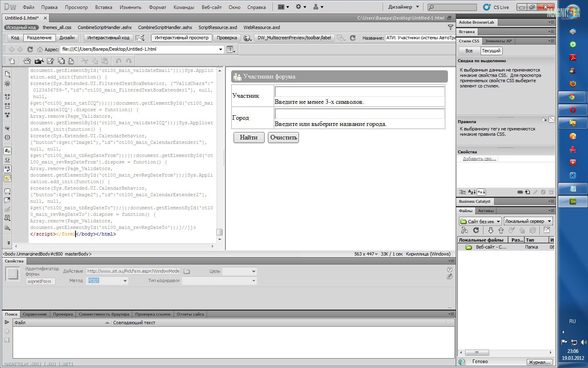Open Browse in Bridge icon
Viewport: 588px width, 368px height.
(39, 61)
